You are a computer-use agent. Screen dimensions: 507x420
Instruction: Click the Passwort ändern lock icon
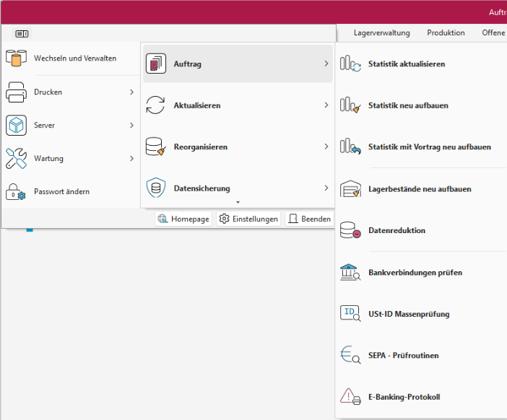click(x=15, y=191)
